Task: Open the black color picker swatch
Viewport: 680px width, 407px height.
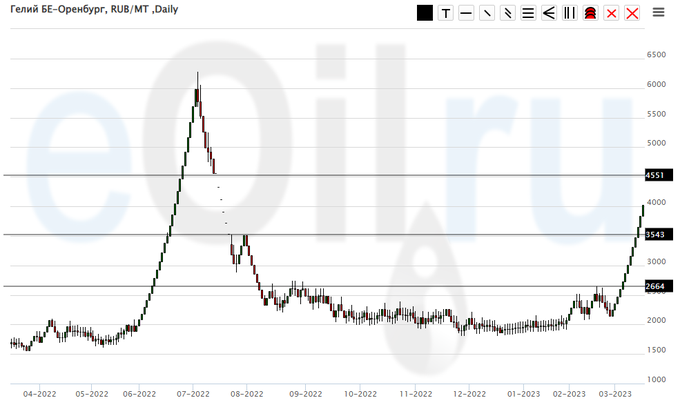Action: coord(425,13)
